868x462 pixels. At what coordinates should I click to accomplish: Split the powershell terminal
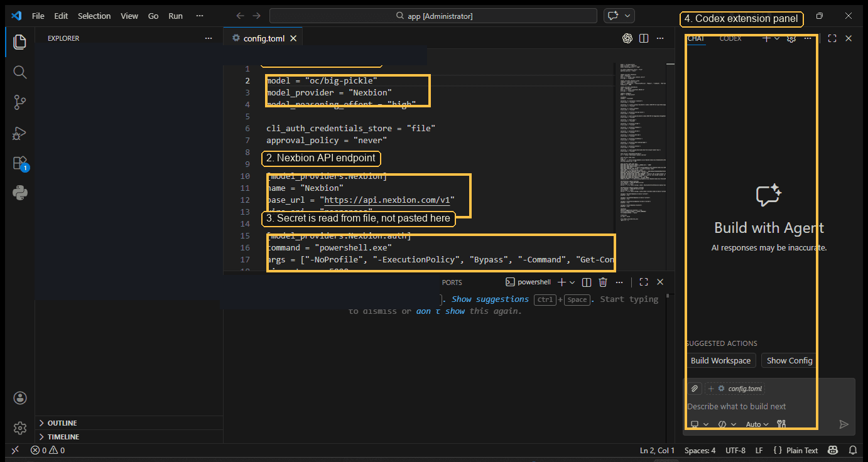coord(587,282)
